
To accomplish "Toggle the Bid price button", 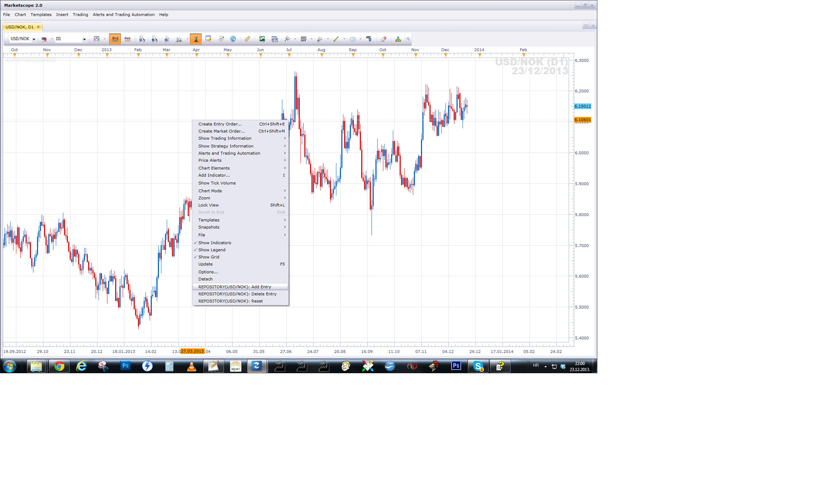I will point(115,39).
